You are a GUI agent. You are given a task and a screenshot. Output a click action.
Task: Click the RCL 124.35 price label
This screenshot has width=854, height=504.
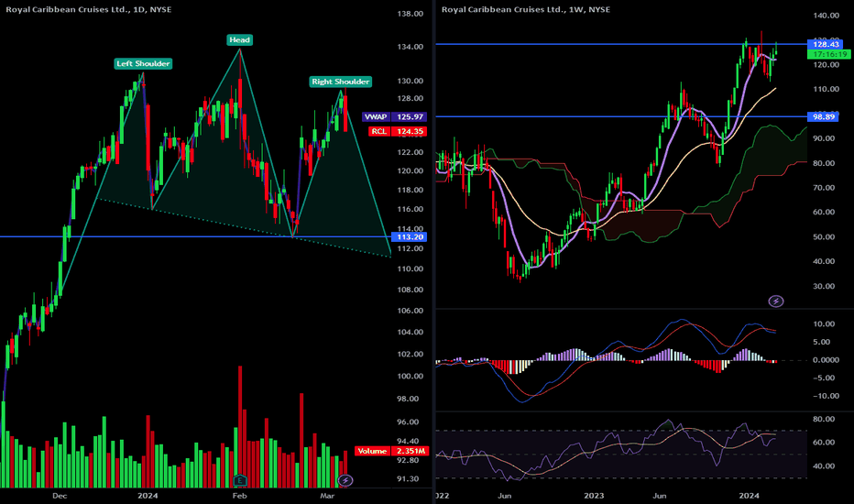pos(398,131)
